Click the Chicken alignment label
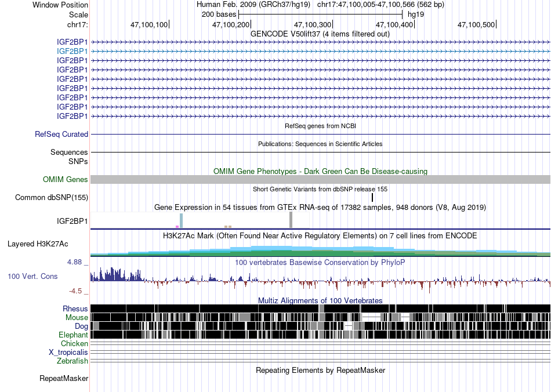The image size is (551, 392). 74,343
